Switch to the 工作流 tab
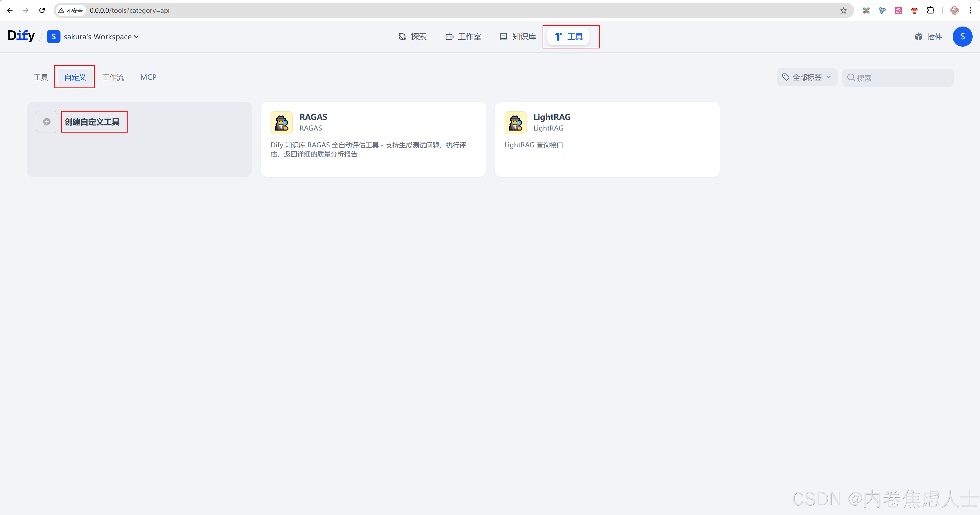This screenshot has height=515, width=980. point(113,77)
